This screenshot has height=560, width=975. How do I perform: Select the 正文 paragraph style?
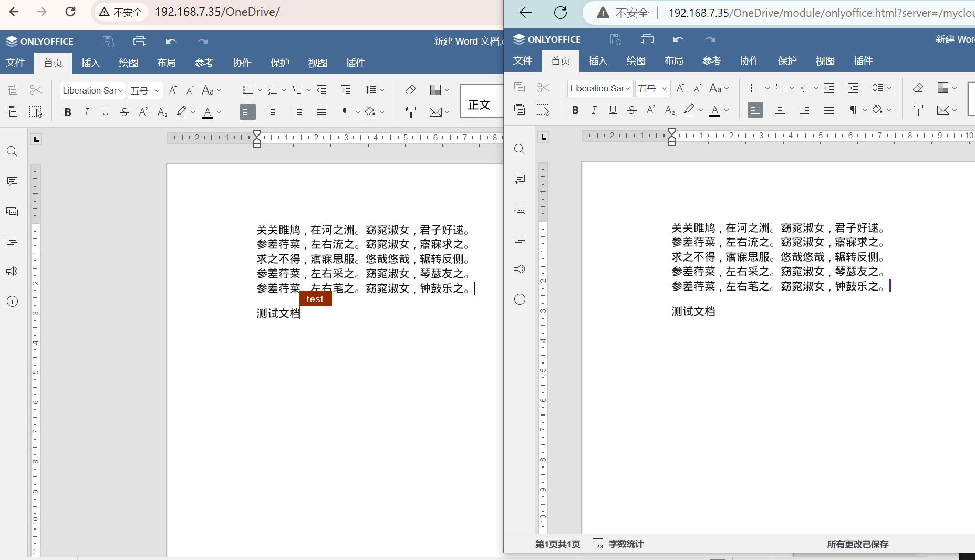tap(479, 105)
